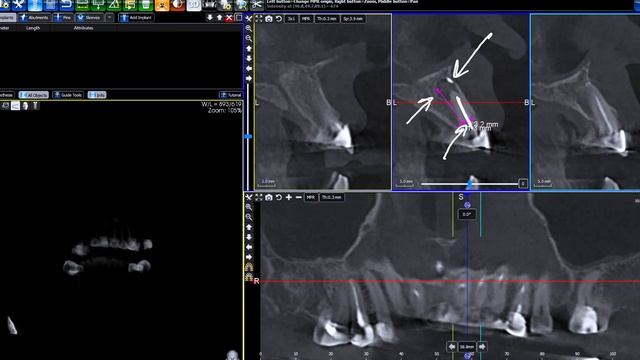Click the horizontal slider handle under the middle cross-section
Viewport: 640px width, 360px height.
(471, 183)
